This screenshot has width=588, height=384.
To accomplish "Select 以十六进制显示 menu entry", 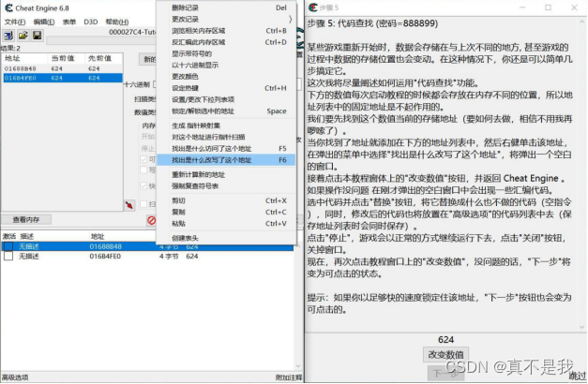I will tap(226, 66).
